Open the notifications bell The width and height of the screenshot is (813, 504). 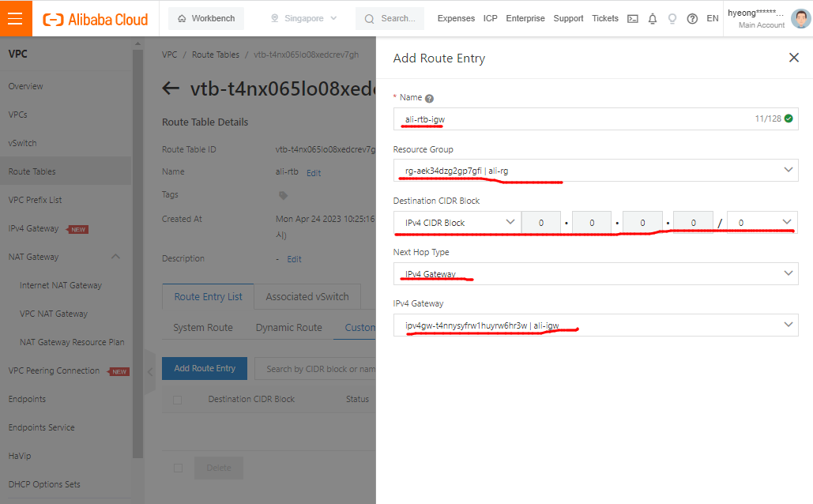(653, 19)
